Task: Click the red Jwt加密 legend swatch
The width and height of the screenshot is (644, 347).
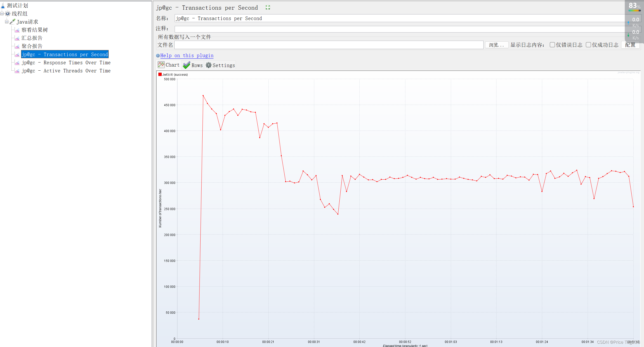Action: click(x=160, y=74)
